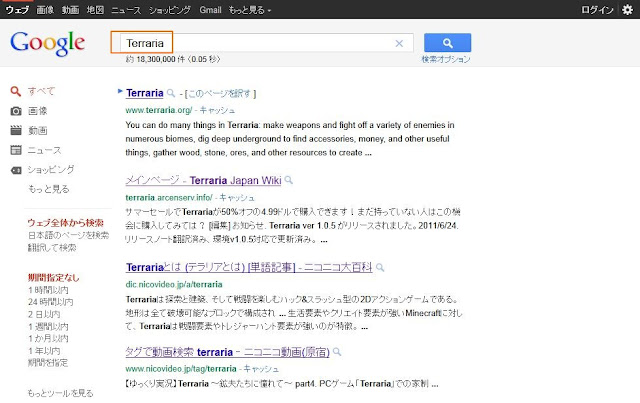Click the blue search magnifier button
The width and height of the screenshot is (640, 403).
coord(447,43)
